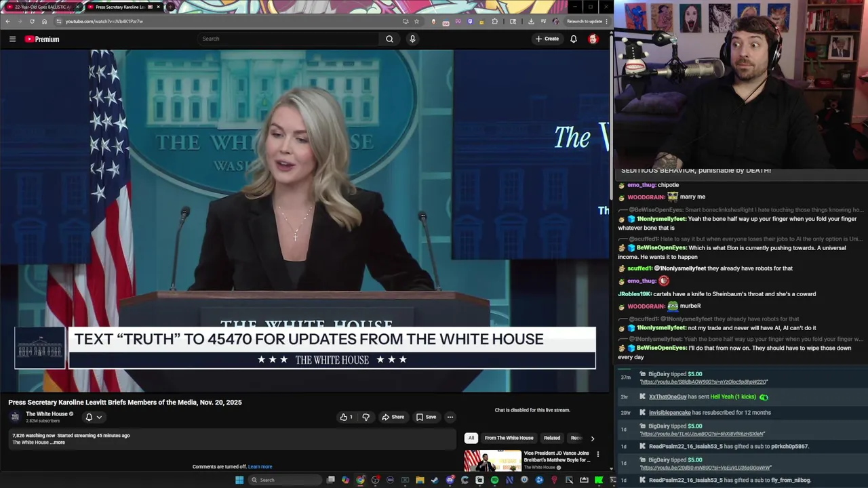The height and width of the screenshot is (488, 868).
Task: Click the streamer webcam feed
Action: tap(741, 84)
